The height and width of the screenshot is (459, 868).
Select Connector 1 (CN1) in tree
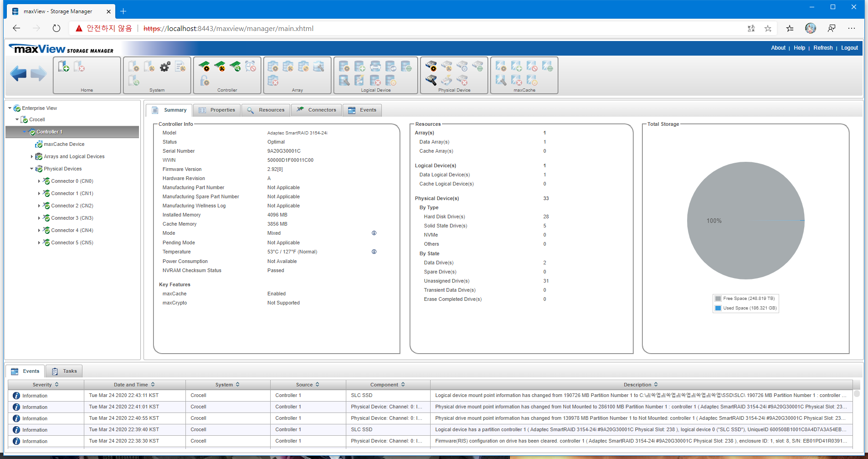pyautogui.click(x=72, y=193)
